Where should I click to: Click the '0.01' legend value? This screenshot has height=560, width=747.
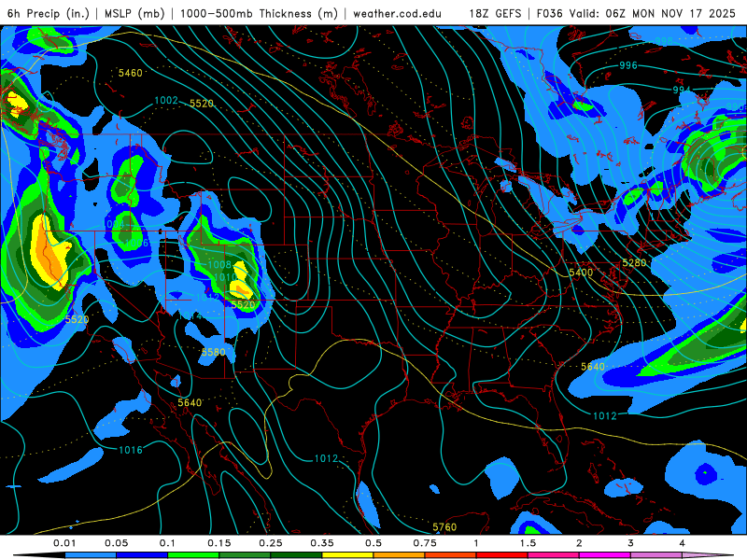pyautogui.click(x=64, y=543)
